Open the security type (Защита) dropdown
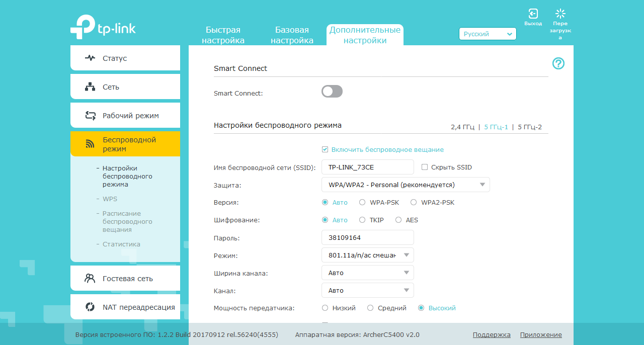 point(406,185)
